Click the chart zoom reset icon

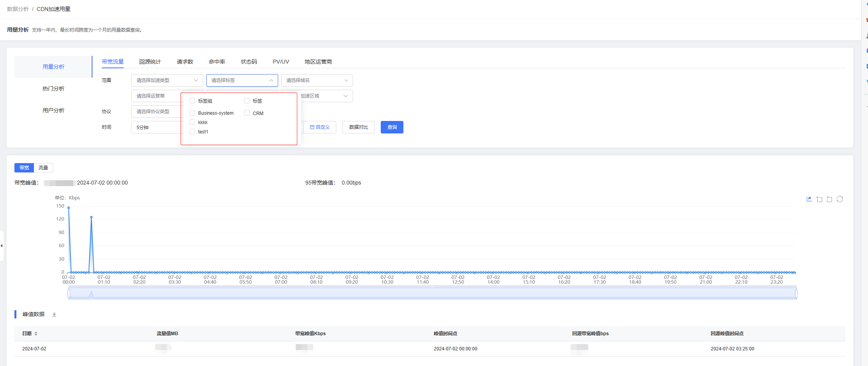tap(829, 199)
